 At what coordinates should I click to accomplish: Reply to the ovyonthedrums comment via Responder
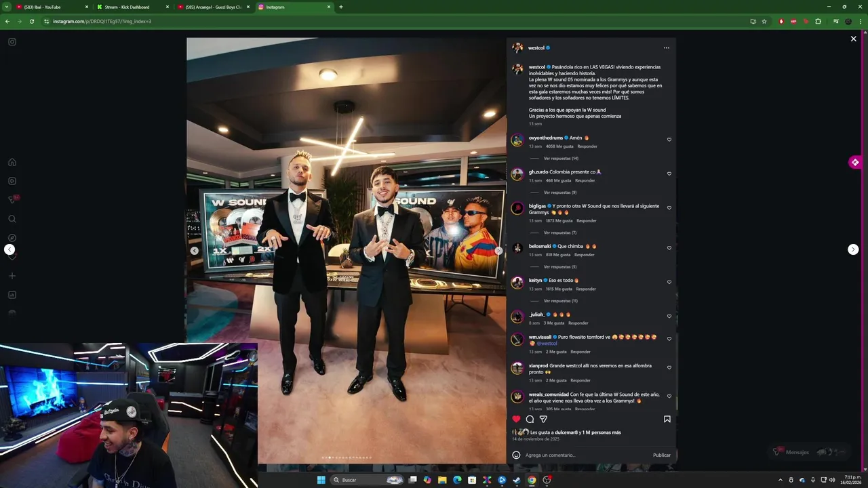pos(587,146)
